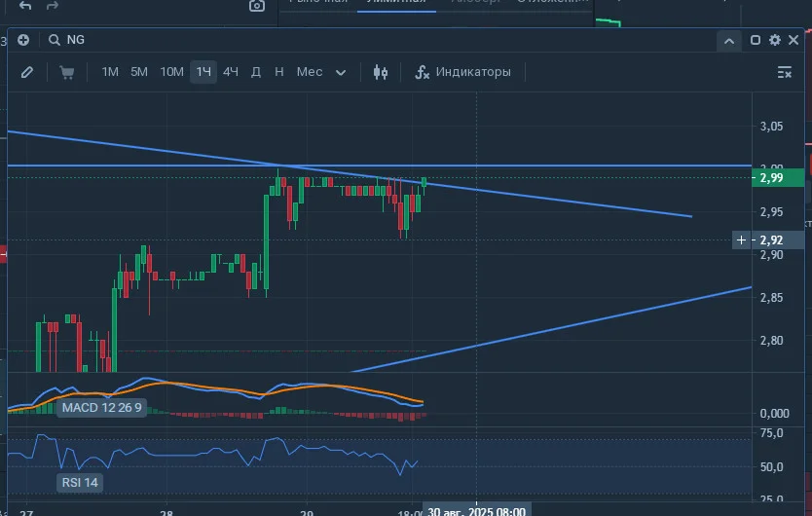The image size is (812, 516).
Task: Click the 30 авг. 2025 08:00 time label
Action: coord(476,511)
